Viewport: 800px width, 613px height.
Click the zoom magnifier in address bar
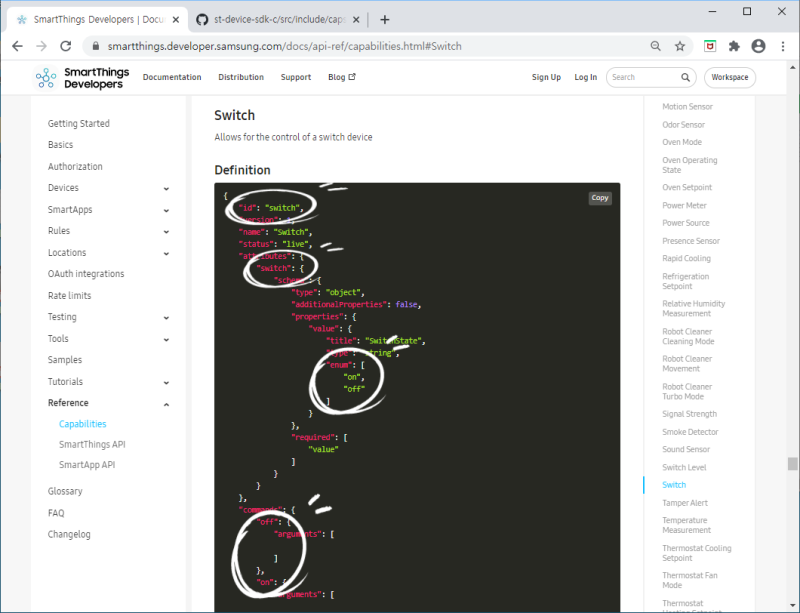(x=656, y=46)
